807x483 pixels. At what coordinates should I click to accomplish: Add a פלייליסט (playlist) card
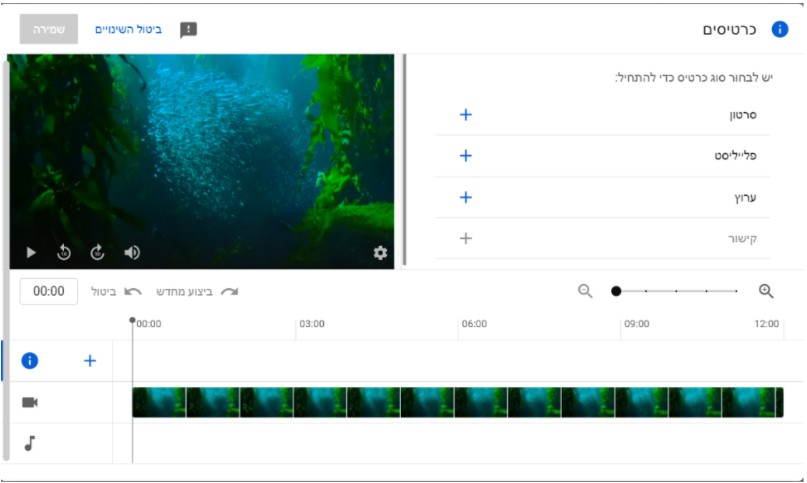coord(465,156)
